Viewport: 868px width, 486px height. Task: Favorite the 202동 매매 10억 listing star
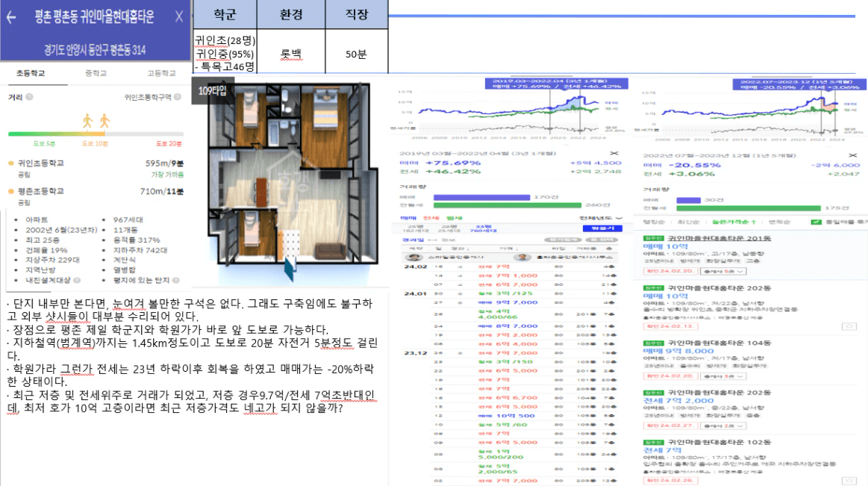pyautogui.click(x=849, y=326)
